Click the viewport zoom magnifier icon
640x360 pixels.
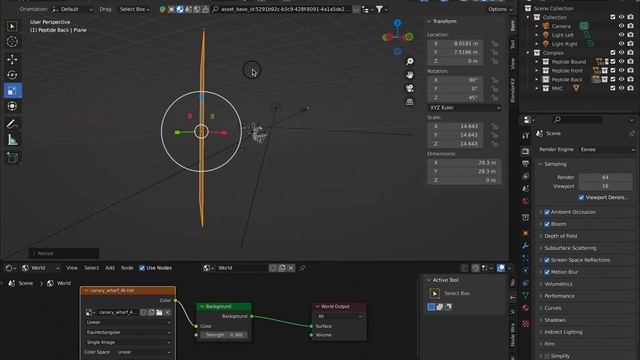409,62
